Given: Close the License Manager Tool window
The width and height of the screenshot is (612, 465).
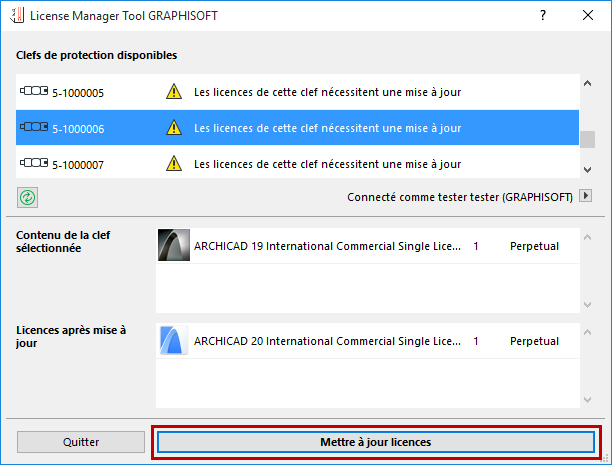Looking at the screenshot, I should [x=588, y=15].
